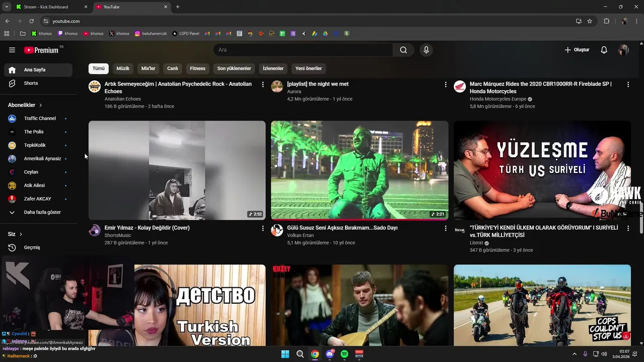The width and height of the screenshot is (644, 362).
Task: Open Gülü Susuz Seni Aşksız video title
Action: [342, 228]
